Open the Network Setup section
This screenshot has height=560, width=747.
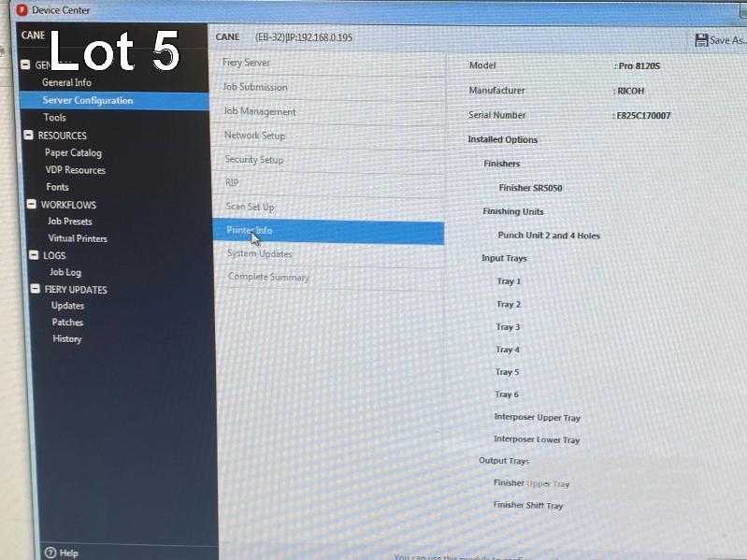click(x=254, y=136)
